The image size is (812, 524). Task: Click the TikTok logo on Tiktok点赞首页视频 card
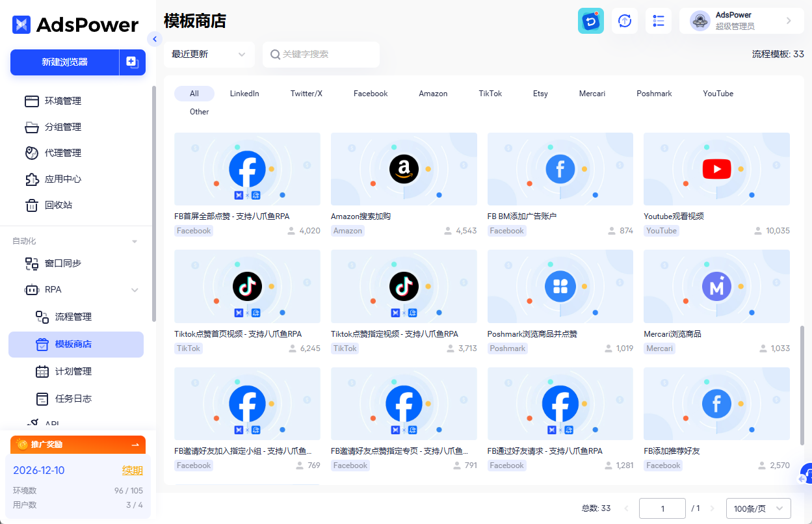point(247,286)
